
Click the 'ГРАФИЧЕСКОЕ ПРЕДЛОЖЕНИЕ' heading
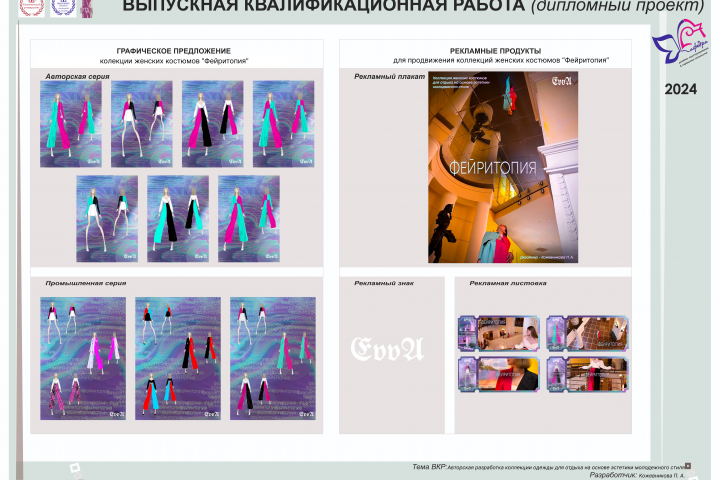(x=174, y=51)
